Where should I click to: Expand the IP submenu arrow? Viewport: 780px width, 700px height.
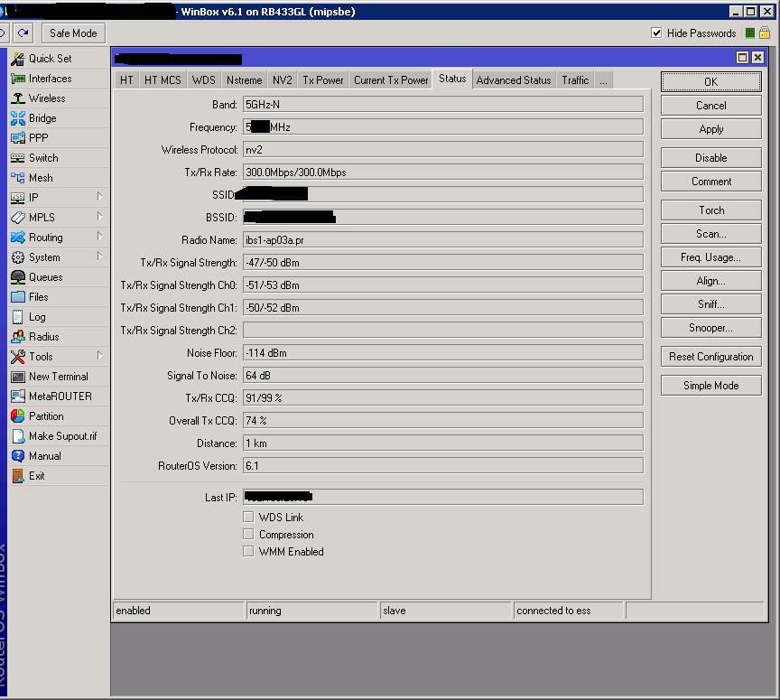coord(99,197)
